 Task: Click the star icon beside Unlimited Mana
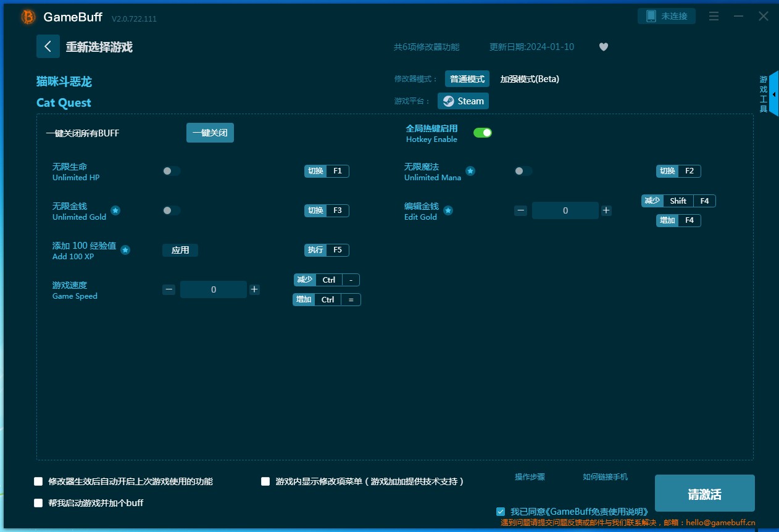click(470, 171)
